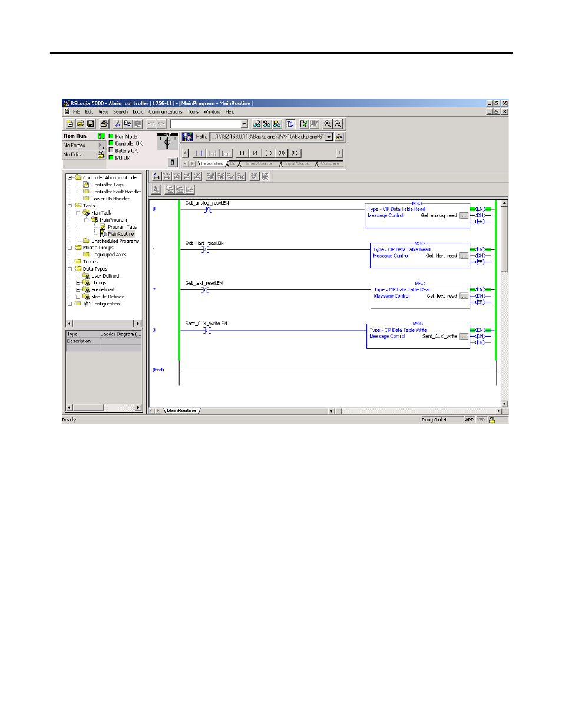
Task: Open Sent_CLX_write message configuration ellipsis button
Action: click(464, 337)
